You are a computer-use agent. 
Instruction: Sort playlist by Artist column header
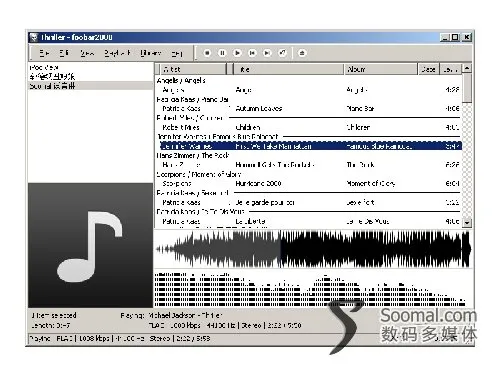[x=193, y=69]
